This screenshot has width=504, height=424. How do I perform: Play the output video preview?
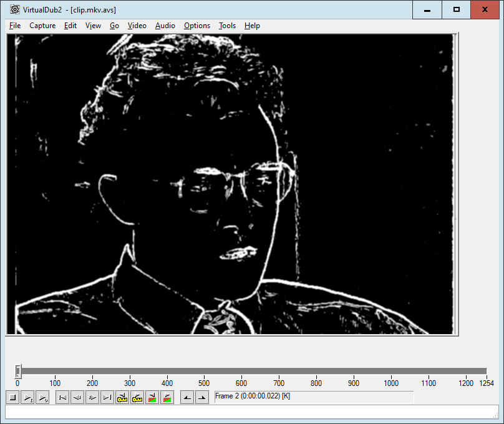pos(42,397)
